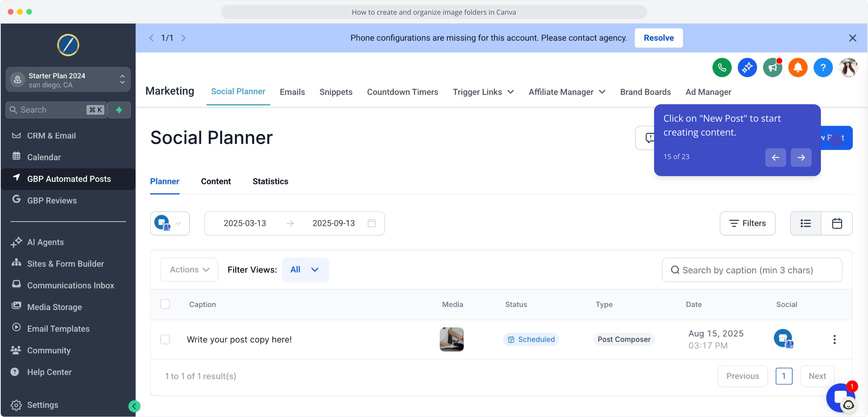
Task: Open the orange notifications bell
Action: pyautogui.click(x=798, y=68)
